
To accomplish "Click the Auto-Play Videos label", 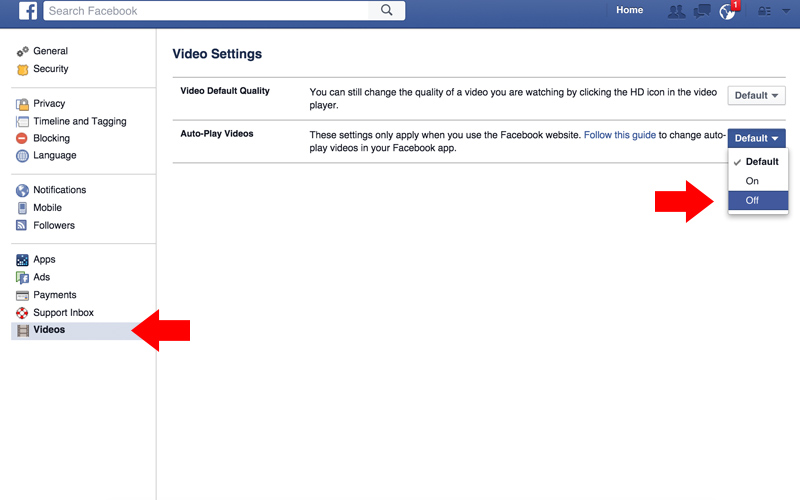I will (x=217, y=134).
